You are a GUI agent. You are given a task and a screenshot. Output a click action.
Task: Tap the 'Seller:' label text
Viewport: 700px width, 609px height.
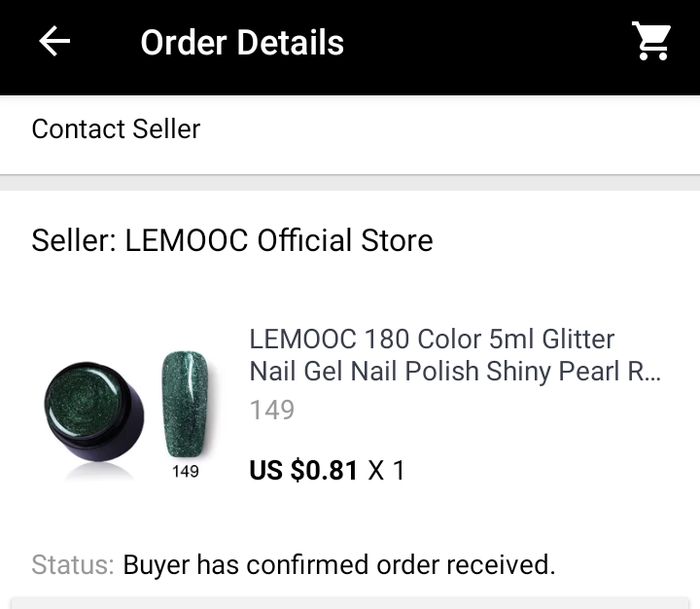[74, 240]
